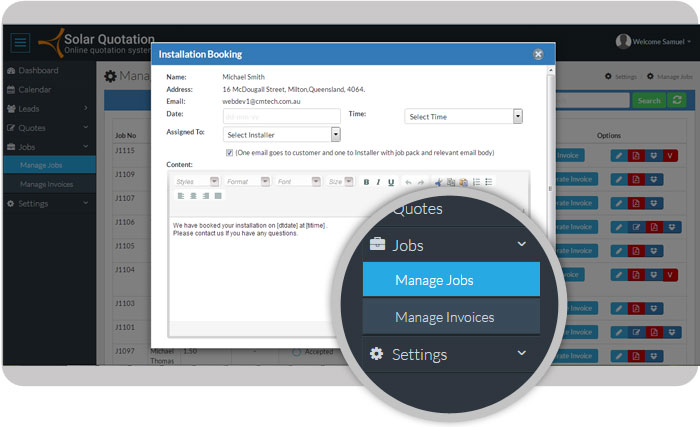Click the pencil edit icon for job J1115
700x427 pixels.
(619, 155)
